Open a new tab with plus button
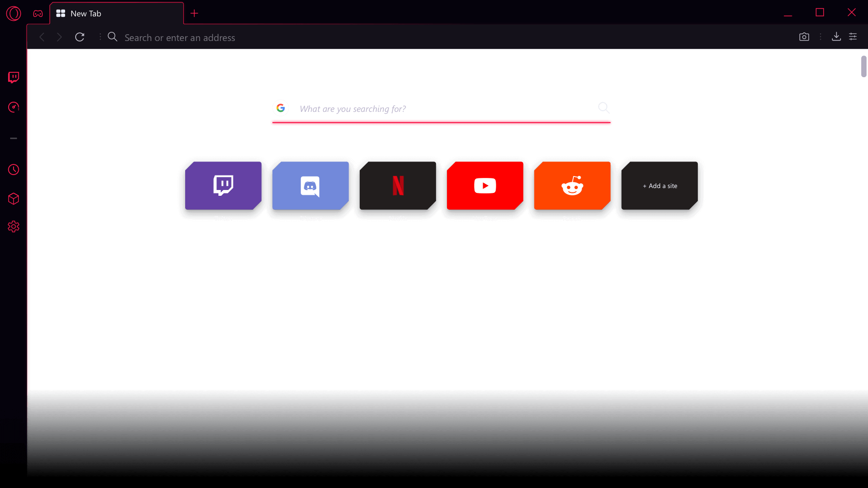Image resolution: width=868 pixels, height=488 pixels. [x=194, y=14]
